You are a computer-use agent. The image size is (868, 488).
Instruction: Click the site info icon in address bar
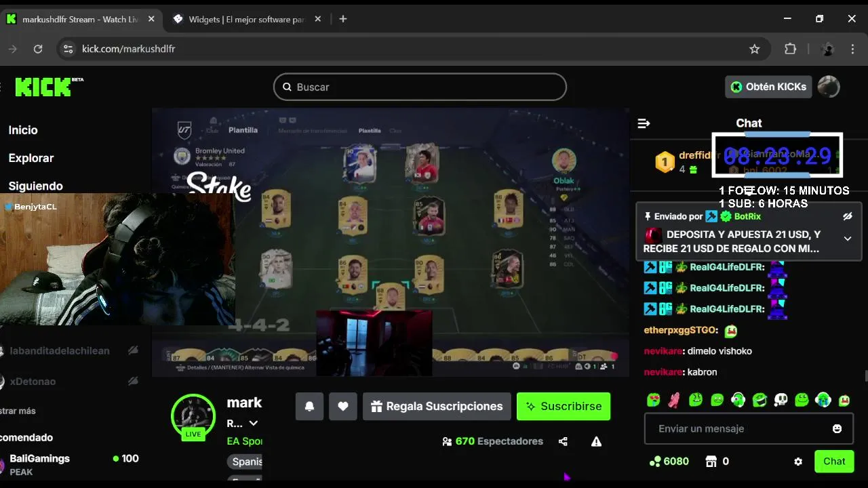coord(67,49)
